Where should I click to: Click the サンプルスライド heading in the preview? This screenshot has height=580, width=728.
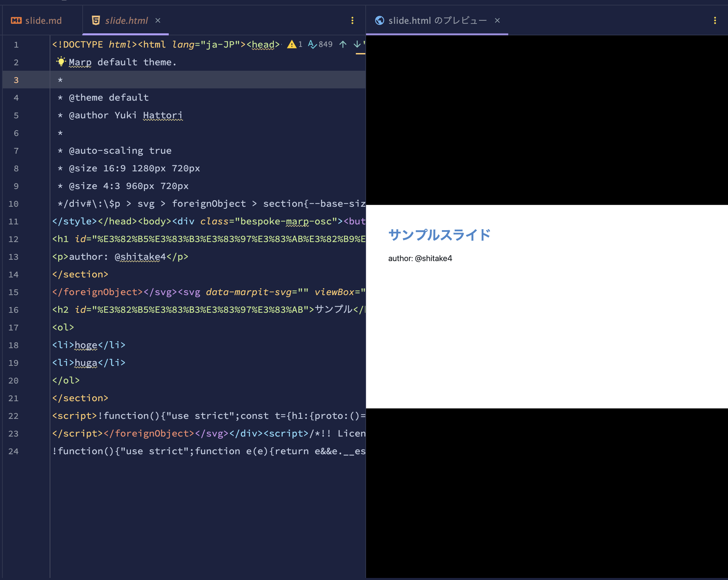(439, 235)
